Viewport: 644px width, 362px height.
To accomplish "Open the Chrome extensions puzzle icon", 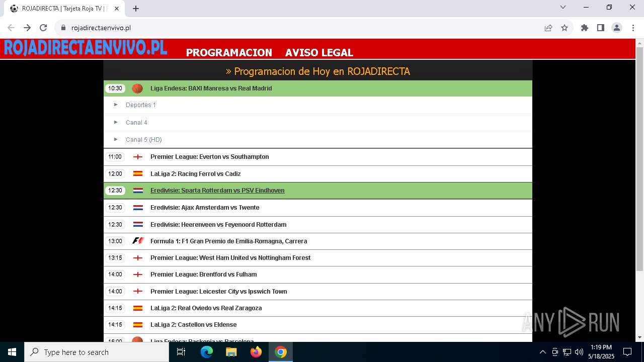I will tap(585, 28).
